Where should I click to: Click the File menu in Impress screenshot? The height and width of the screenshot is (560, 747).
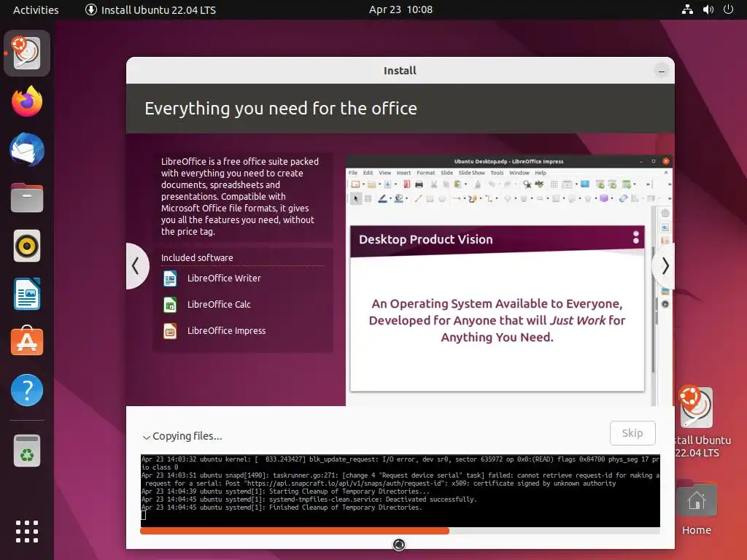click(353, 173)
